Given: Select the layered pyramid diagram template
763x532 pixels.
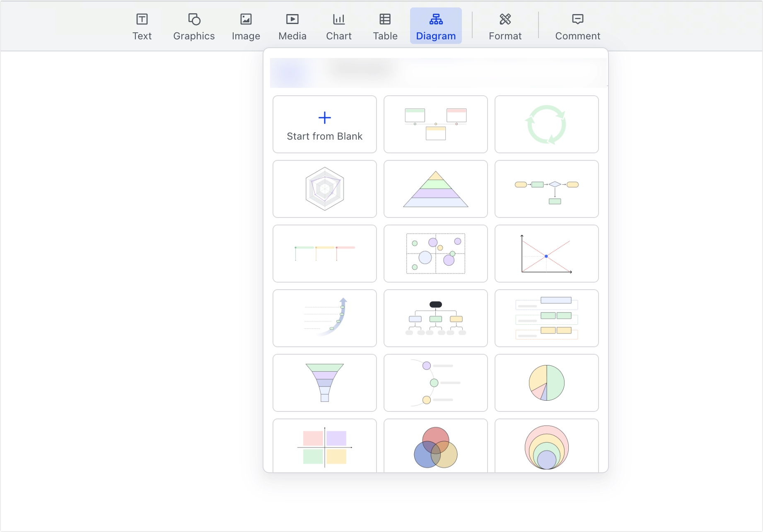Looking at the screenshot, I should pyautogui.click(x=436, y=189).
